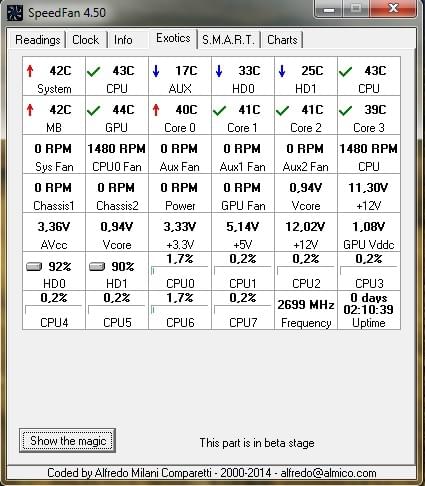Viewport: 425px width, 486px height.
Task: Click the 3,33V +3.3V voltage cell
Action: pos(180,232)
